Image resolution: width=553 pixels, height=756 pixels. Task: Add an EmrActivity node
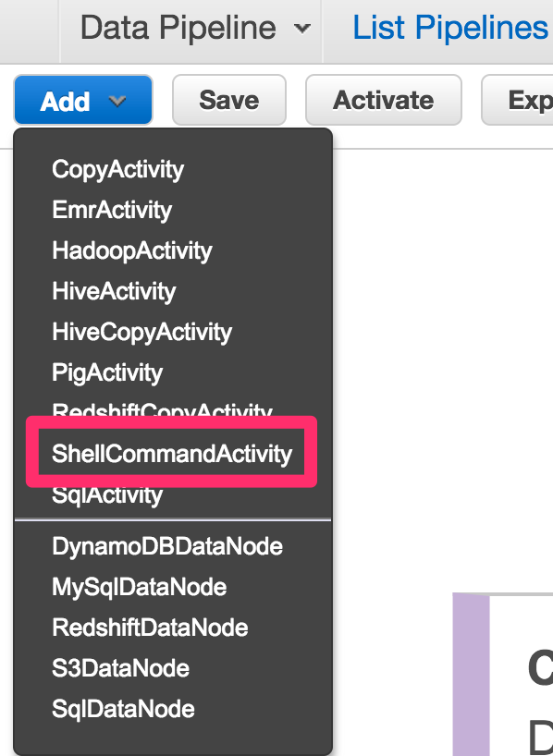pyautogui.click(x=111, y=210)
